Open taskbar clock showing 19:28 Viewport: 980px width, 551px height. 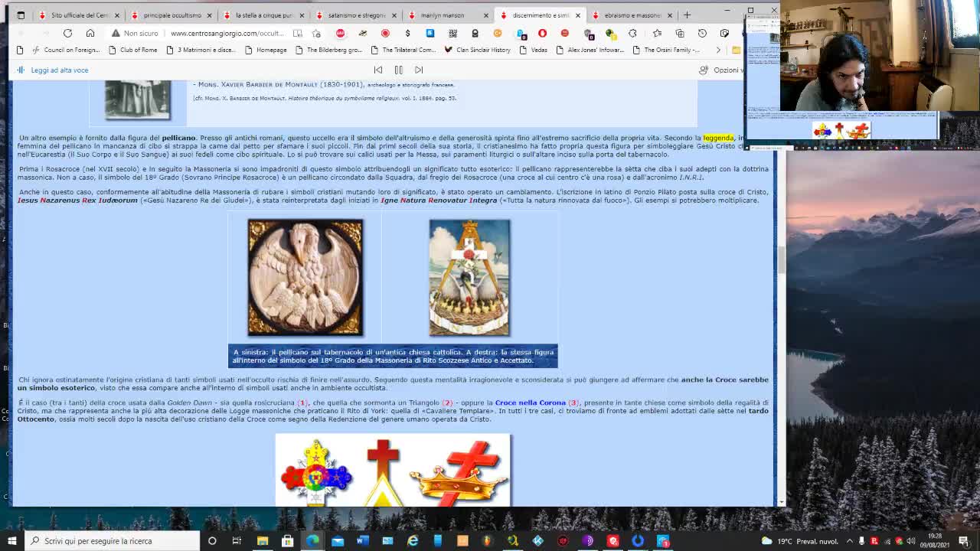935,540
